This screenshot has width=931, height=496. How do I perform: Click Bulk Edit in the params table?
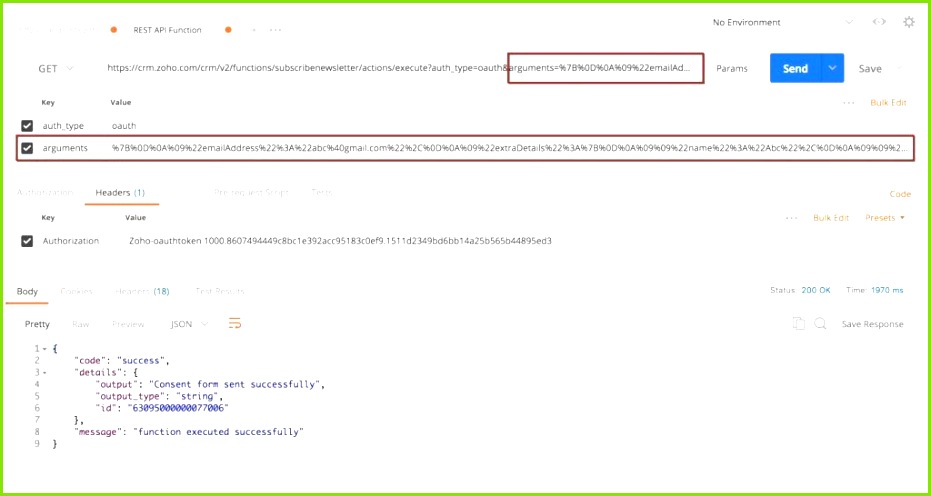pyautogui.click(x=888, y=103)
